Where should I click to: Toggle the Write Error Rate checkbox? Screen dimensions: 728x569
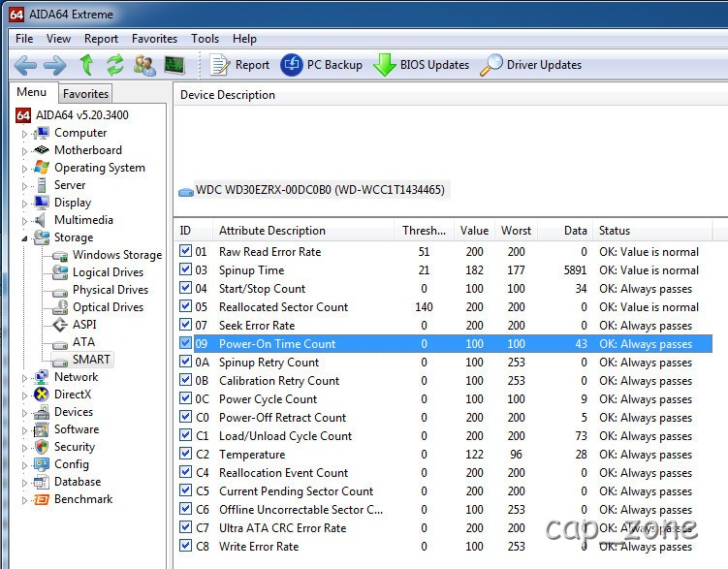pyautogui.click(x=185, y=546)
